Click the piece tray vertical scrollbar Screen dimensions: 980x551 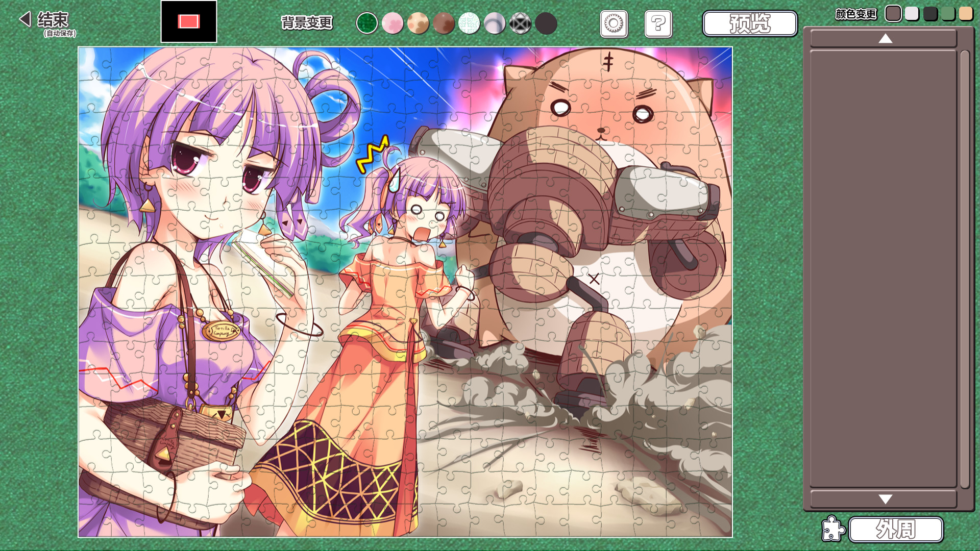(964, 269)
